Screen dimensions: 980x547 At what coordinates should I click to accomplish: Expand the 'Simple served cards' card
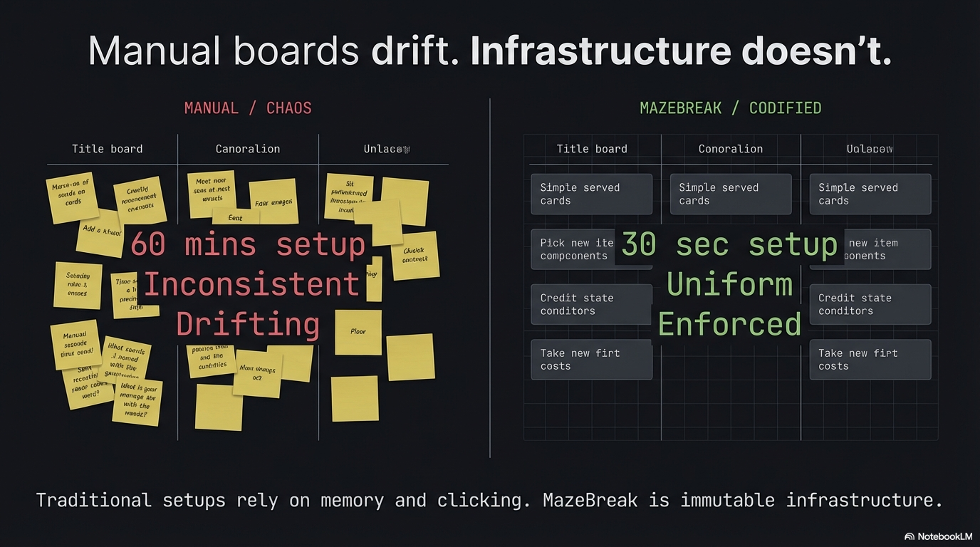[x=591, y=194]
